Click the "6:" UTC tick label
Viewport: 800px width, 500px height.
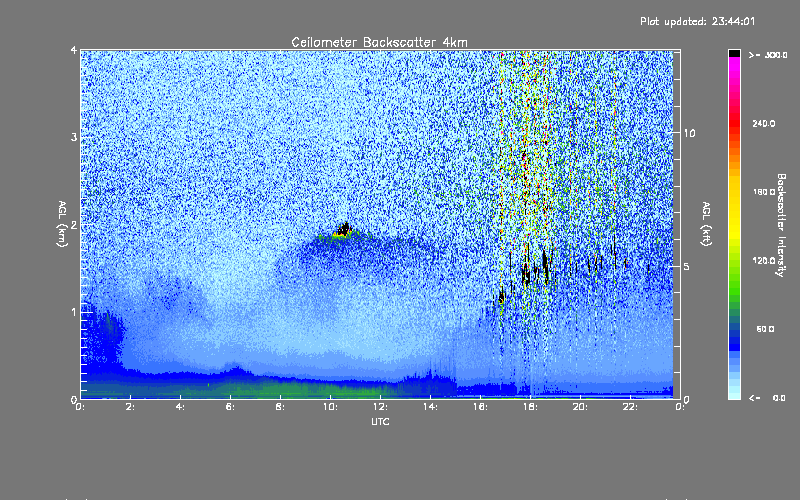tap(231, 407)
